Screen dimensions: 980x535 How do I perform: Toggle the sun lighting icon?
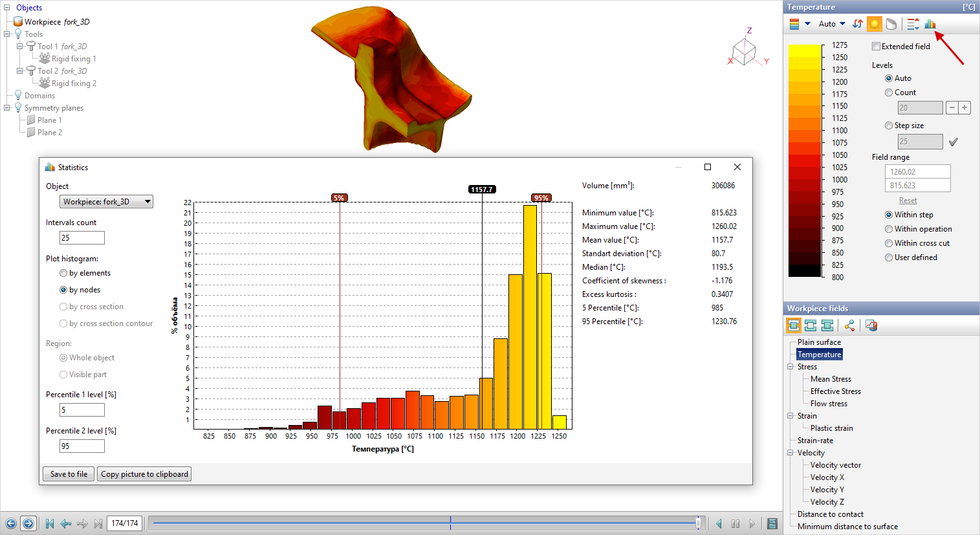point(875,24)
